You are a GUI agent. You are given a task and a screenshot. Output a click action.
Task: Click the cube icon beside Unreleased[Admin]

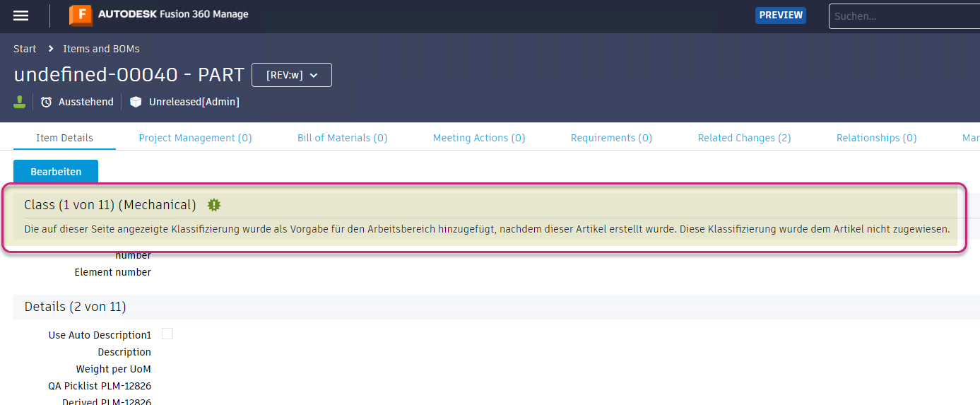(136, 102)
